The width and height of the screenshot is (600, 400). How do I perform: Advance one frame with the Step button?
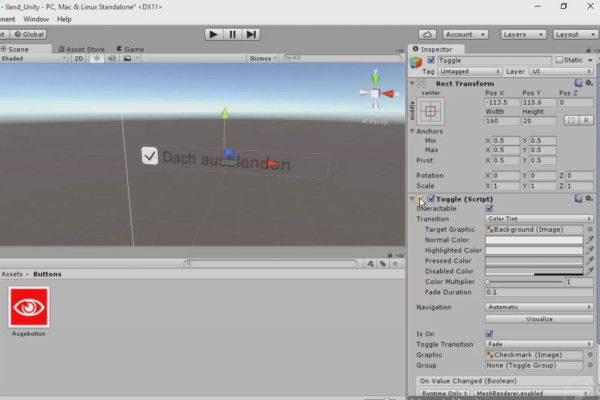pyautogui.click(x=251, y=34)
